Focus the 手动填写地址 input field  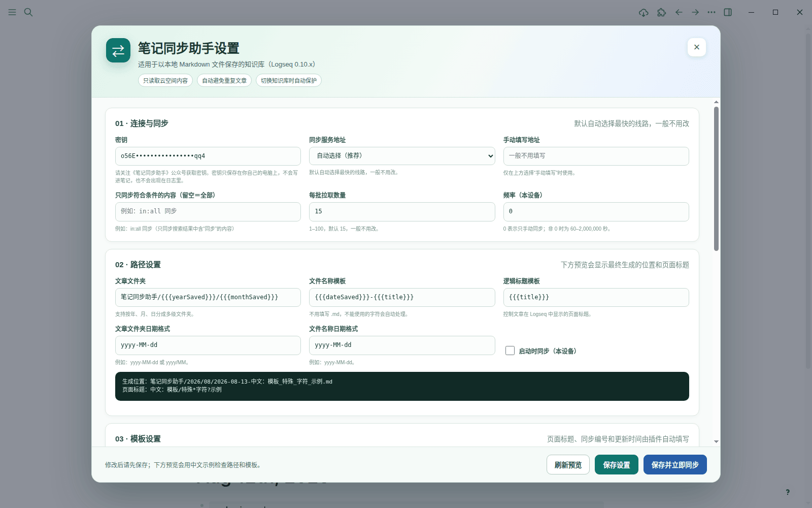(596, 156)
